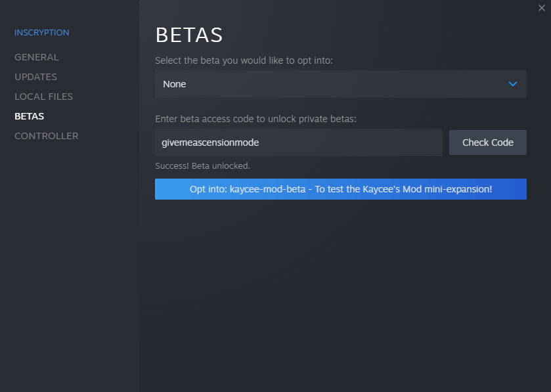The image size is (551, 392).
Task: Switch to the UPDATES section
Action: click(35, 77)
